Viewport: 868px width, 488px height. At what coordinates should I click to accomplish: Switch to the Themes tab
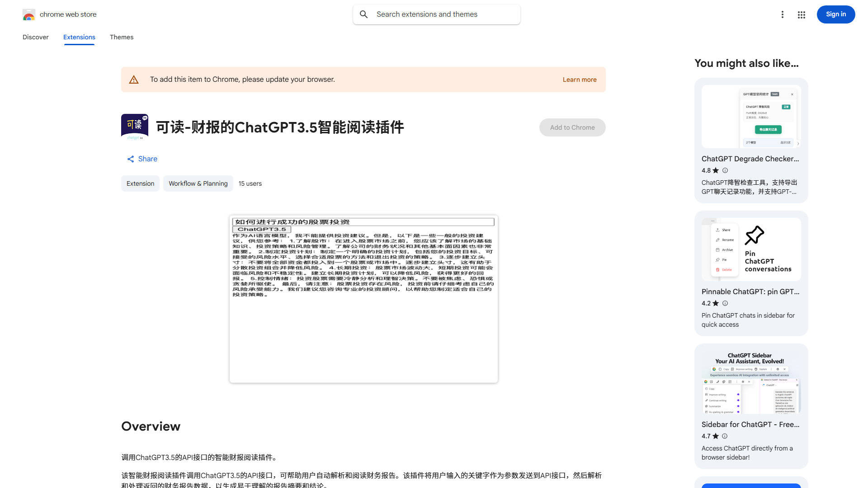(x=122, y=38)
